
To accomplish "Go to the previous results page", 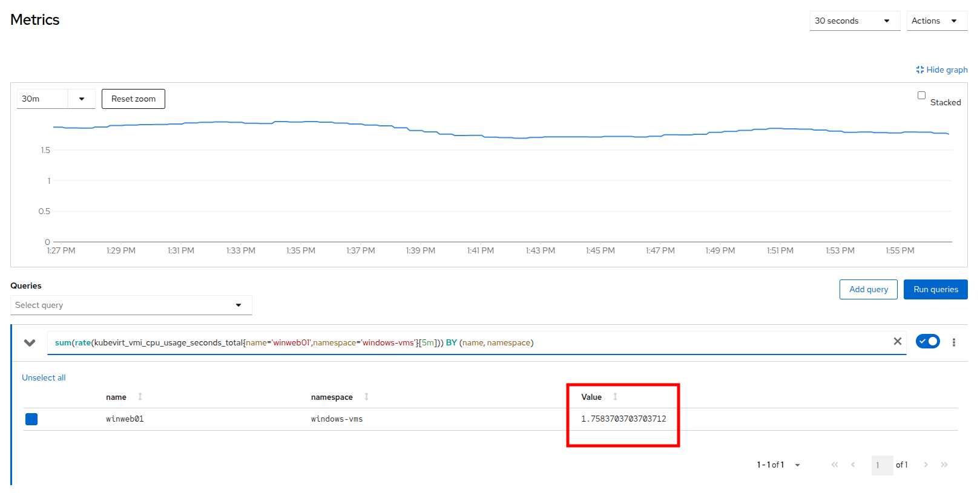I will click(x=853, y=465).
